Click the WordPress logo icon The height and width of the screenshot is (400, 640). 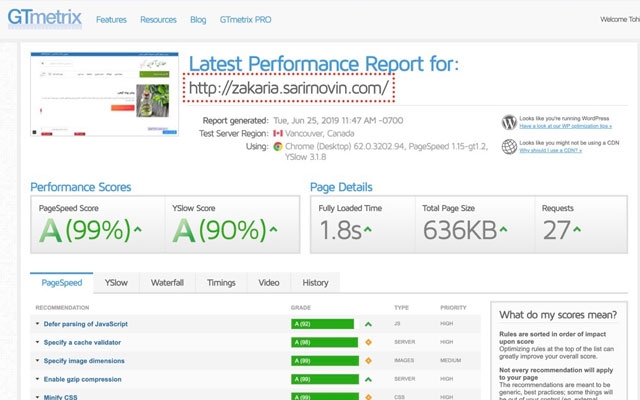(x=509, y=122)
